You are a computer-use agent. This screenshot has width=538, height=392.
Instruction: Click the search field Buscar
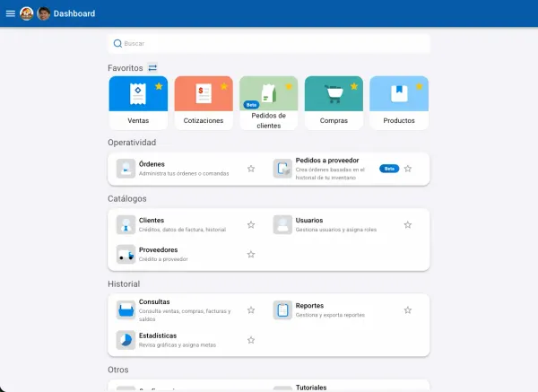(x=269, y=43)
